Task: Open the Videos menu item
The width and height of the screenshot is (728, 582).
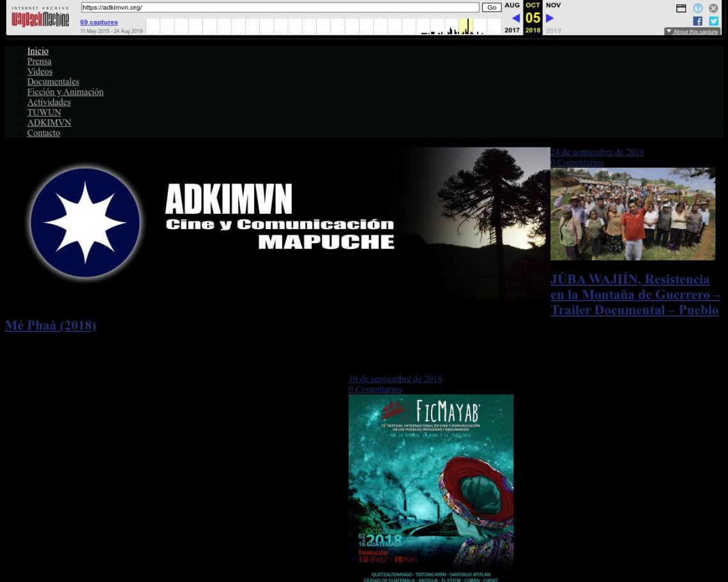Action: pyautogui.click(x=40, y=71)
